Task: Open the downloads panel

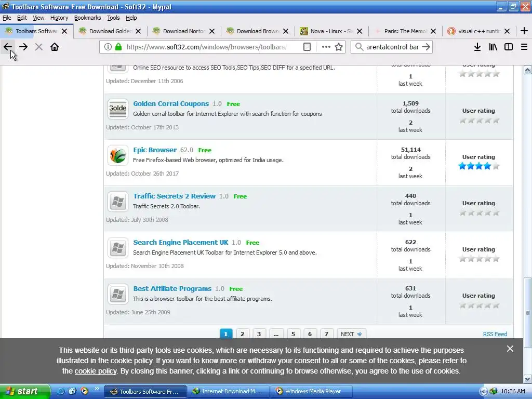Action: [477, 47]
